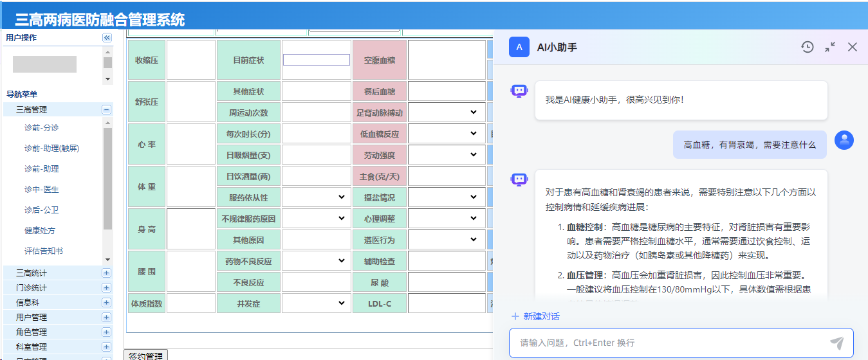Screen dimensions: 868x360
Task: Expand the 用户管理 section
Action: pyautogui.click(x=107, y=318)
